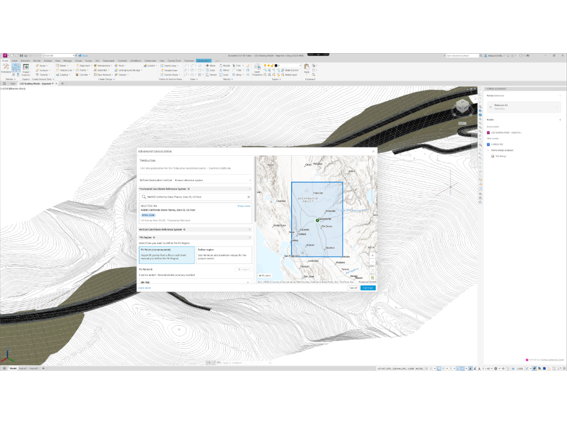Open the highlighted blue contextual ribbon tab
567x425 pixels.
click(x=204, y=61)
